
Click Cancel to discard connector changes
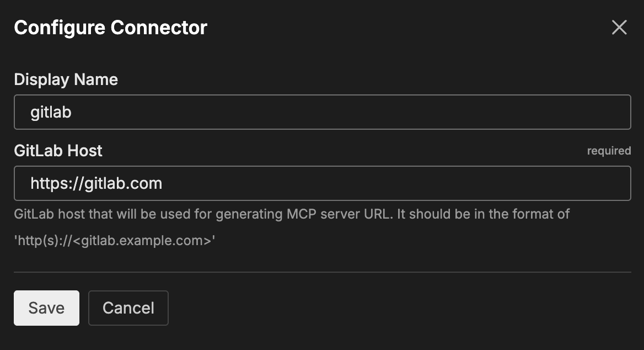coord(128,308)
